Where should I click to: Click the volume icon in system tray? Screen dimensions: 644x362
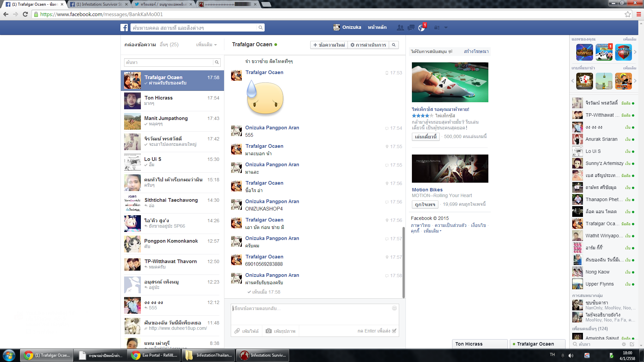(x=571, y=355)
